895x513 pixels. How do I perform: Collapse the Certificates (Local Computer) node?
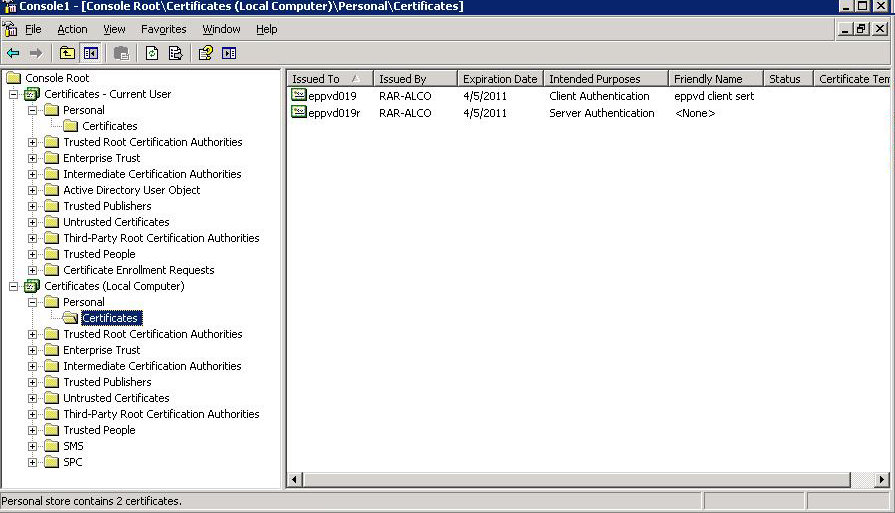click(x=13, y=286)
